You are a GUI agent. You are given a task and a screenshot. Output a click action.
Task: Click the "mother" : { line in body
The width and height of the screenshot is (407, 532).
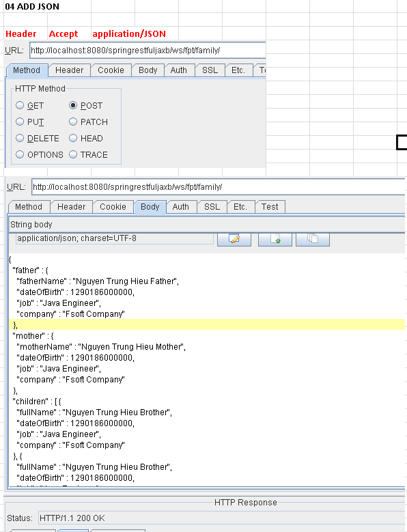[x=33, y=336]
